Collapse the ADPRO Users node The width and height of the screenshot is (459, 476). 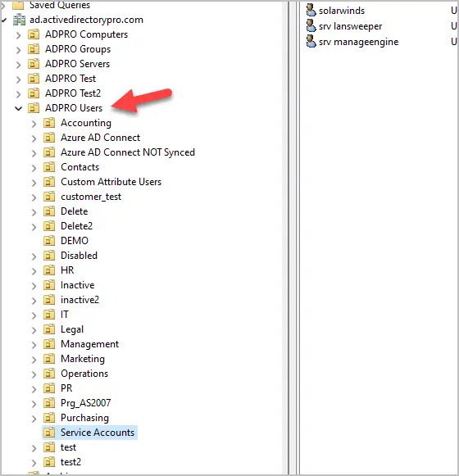coord(19,108)
